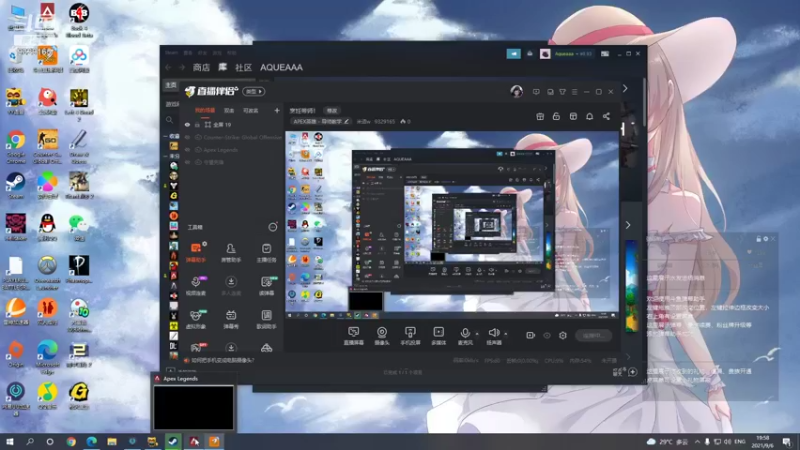Image resolution: width=800 pixels, height=450 pixels.
Task: Open notification bell in streaming app
Action: click(x=589, y=116)
